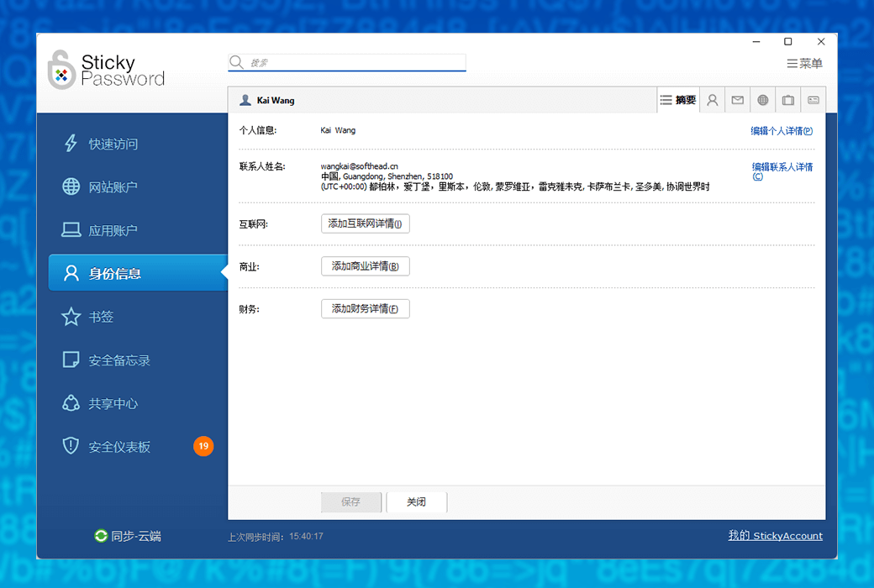Open the personal details person tab

[x=713, y=100]
